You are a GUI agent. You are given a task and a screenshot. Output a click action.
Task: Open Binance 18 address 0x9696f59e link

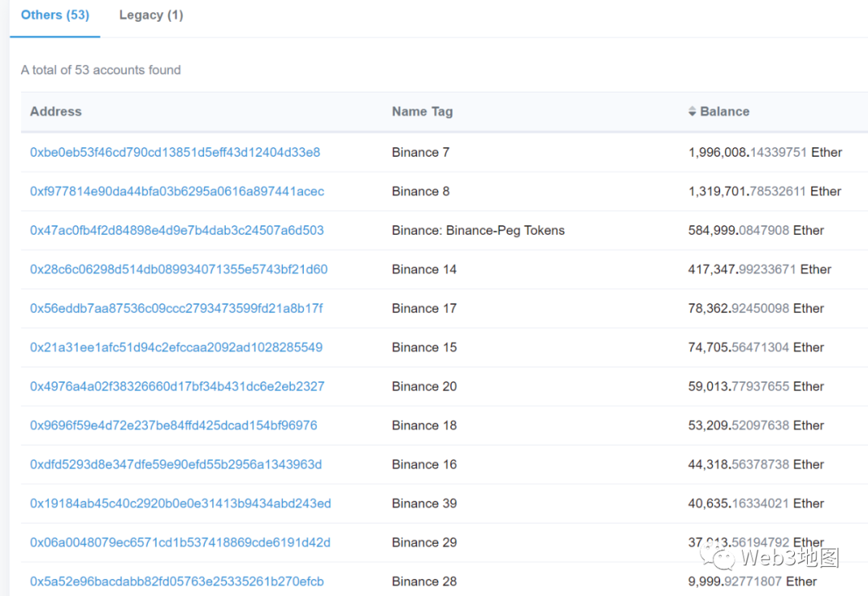[x=174, y=425]
